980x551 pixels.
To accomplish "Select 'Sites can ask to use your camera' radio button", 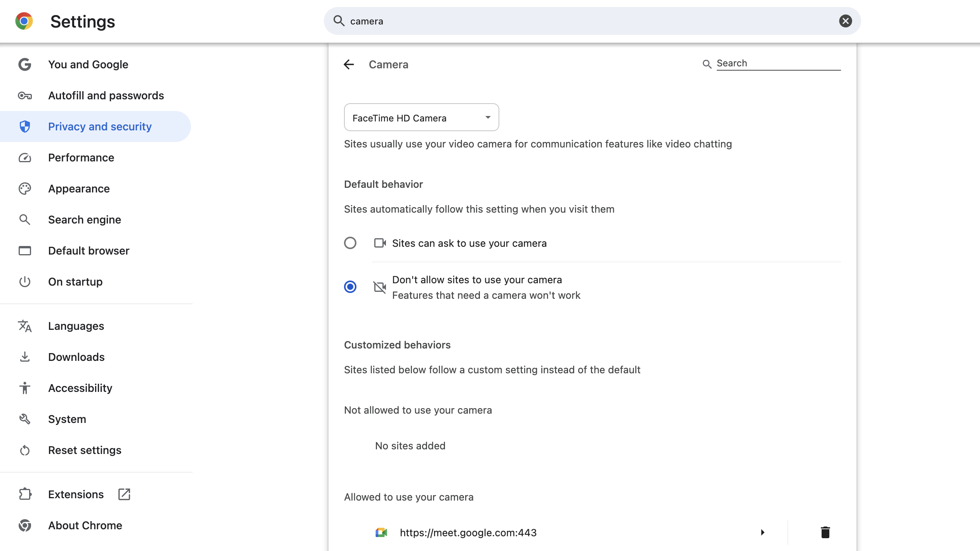I will pos(350,243).
